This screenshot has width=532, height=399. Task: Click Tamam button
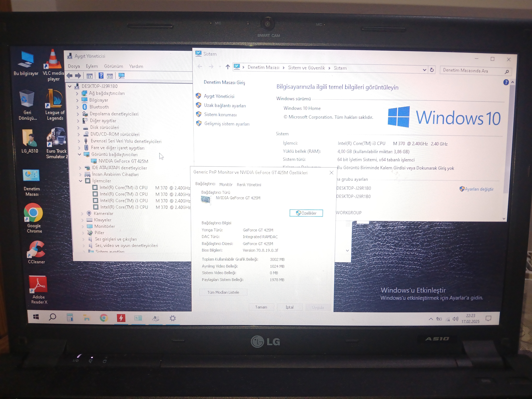[261, 307]
